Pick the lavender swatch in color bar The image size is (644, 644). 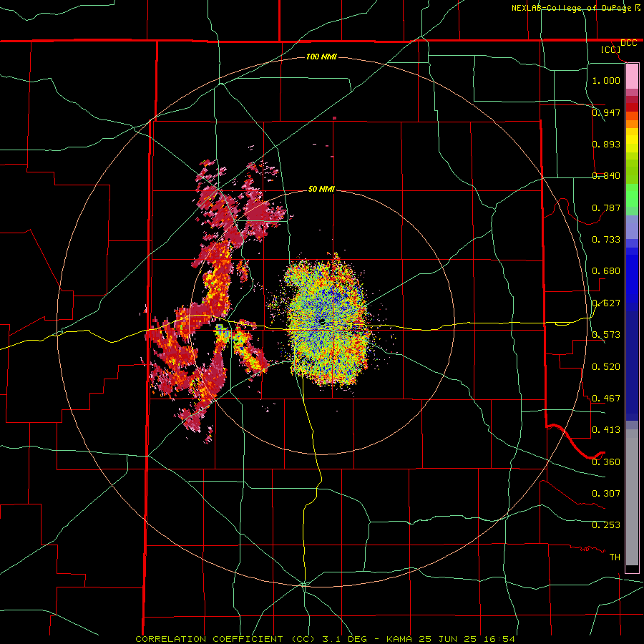[x=632, y=227]
